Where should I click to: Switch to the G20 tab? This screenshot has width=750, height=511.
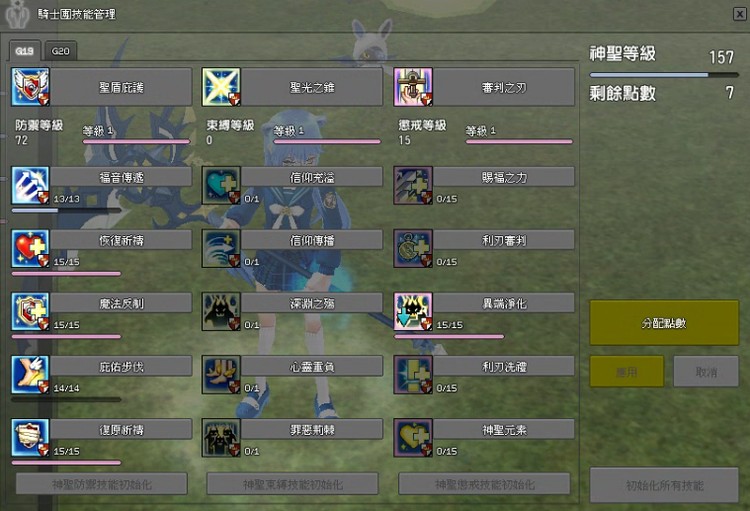(60, 51)
